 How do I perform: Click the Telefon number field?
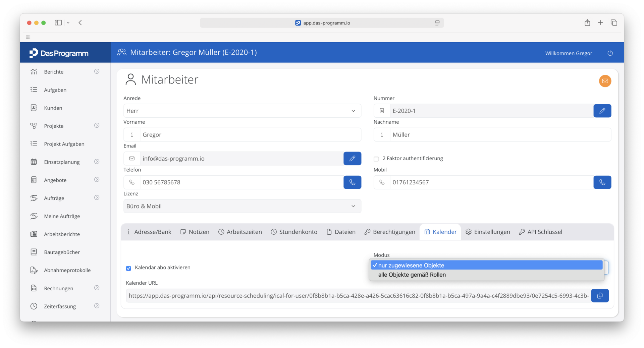point(241,182)
